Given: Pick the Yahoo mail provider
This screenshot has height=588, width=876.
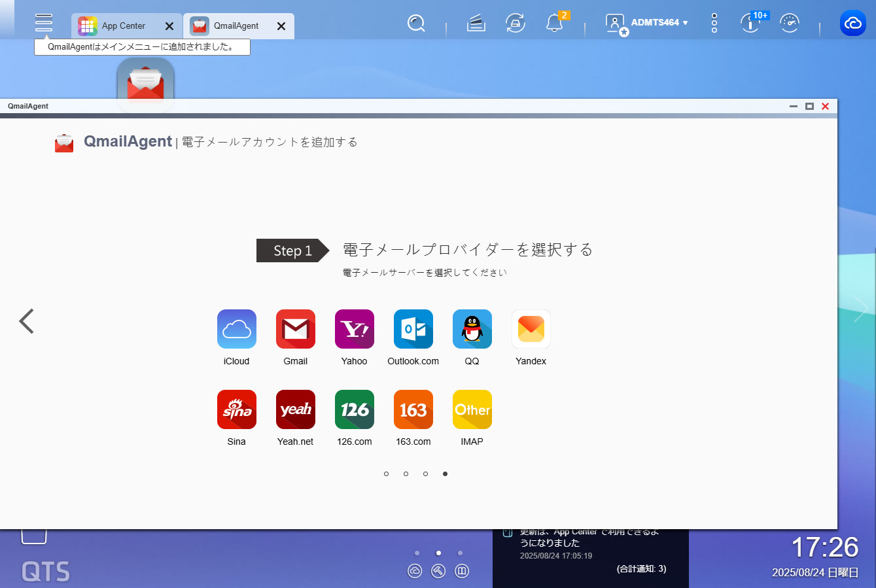Looking at the screenshot, I should [x=354, y=329].
